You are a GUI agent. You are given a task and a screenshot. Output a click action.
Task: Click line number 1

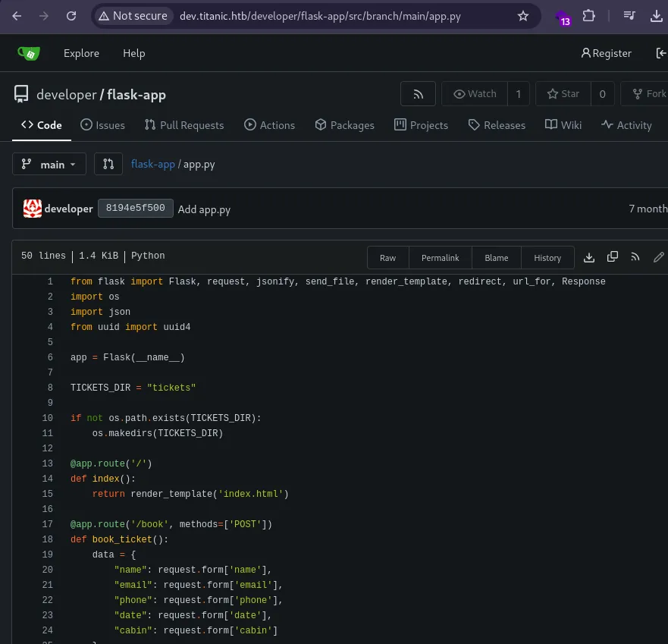pyautogui.click(x=50, y=281)
